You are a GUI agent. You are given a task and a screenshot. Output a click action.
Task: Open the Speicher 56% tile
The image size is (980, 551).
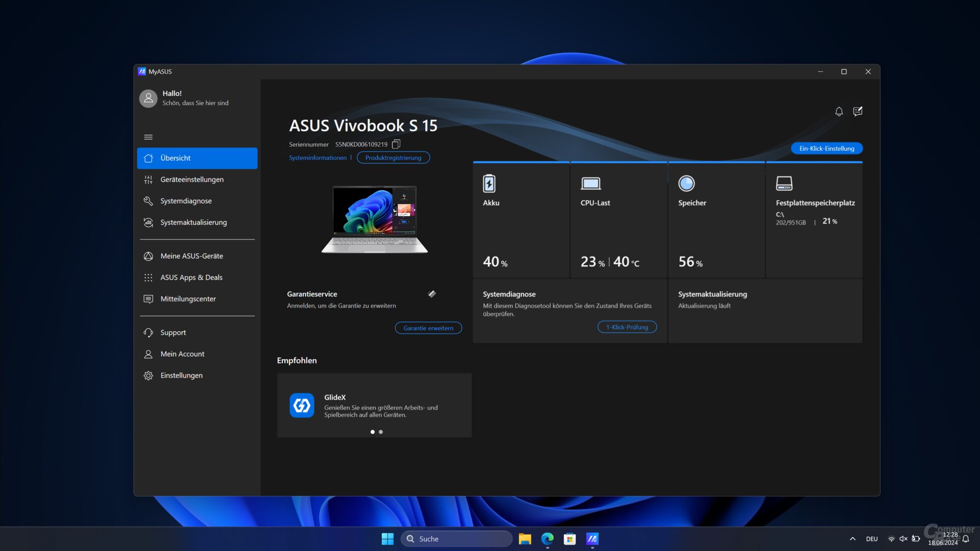click(x=716, y=220)
